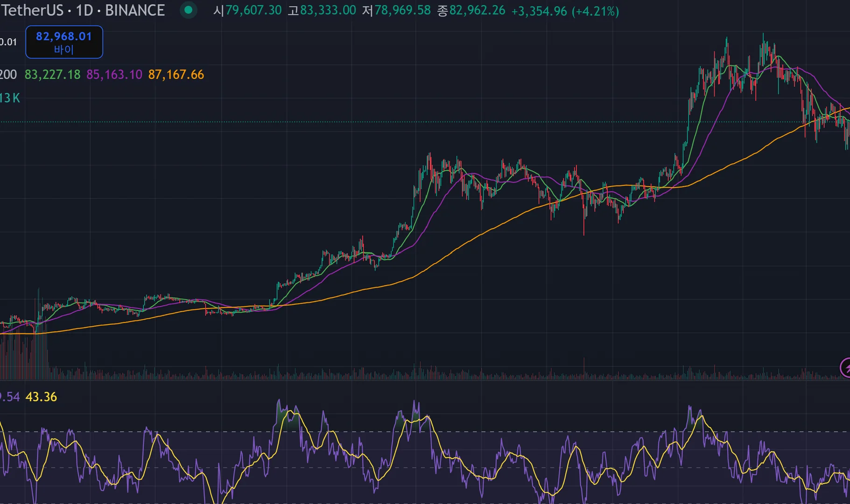This screenshot has height=504, width=850.
Task: Click the +3,354.96 (+4.21%) change value
Action: (x=565, y=11)
